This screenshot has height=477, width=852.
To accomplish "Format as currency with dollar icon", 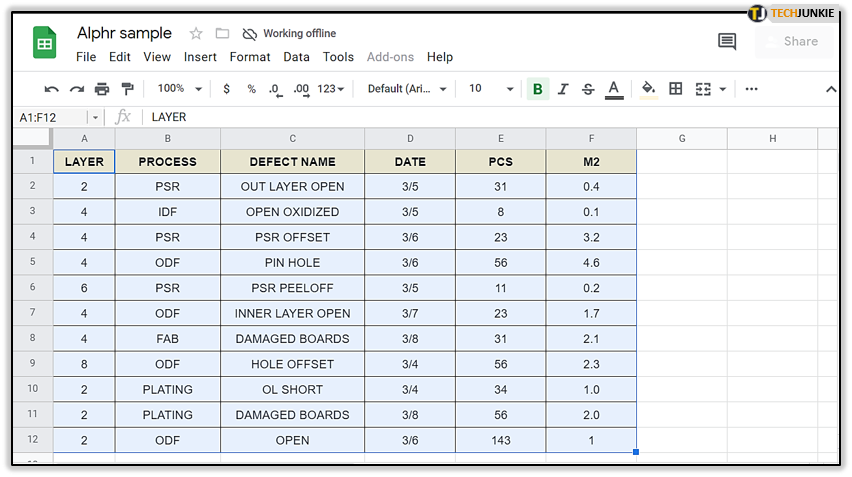I will click(227, 89).
